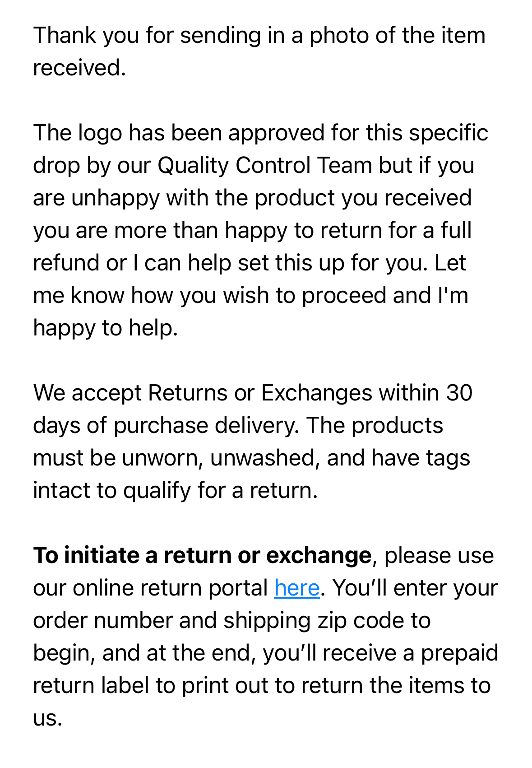Click the phrase "happy to help."

click(106, 328)
